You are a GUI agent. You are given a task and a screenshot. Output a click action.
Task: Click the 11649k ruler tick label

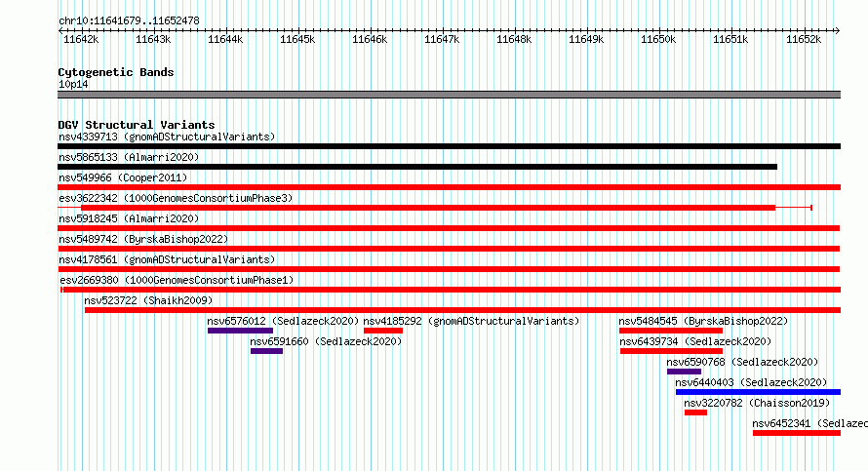coord(586,39)
